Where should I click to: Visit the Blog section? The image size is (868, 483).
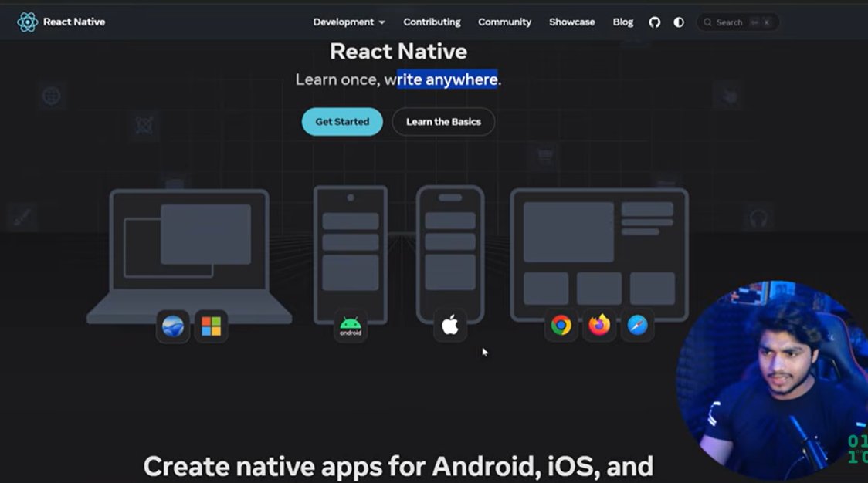tap(622, 22)
